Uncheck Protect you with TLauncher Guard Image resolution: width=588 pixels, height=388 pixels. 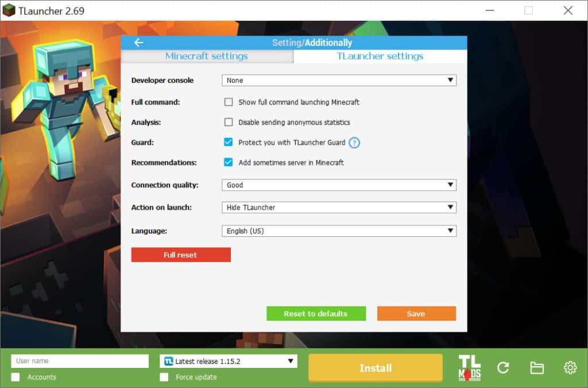click(x=229, y=142)
